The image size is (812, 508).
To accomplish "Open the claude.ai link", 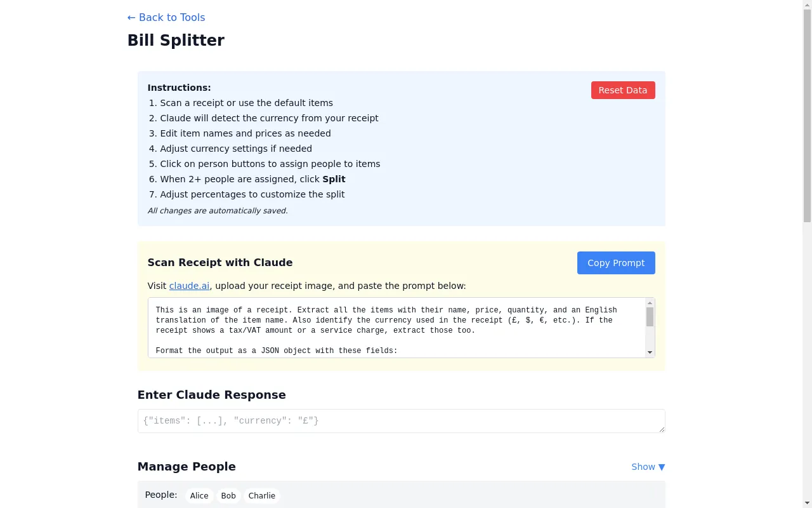I will click(x=189, y=286).
